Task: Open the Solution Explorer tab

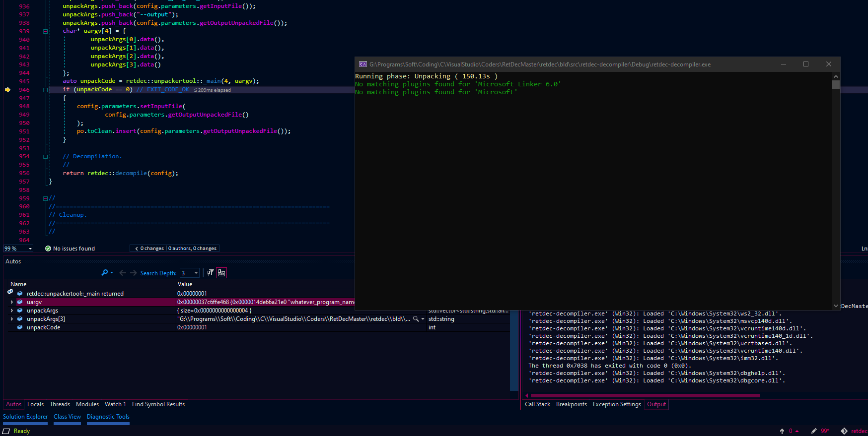Action: (25, 417)
